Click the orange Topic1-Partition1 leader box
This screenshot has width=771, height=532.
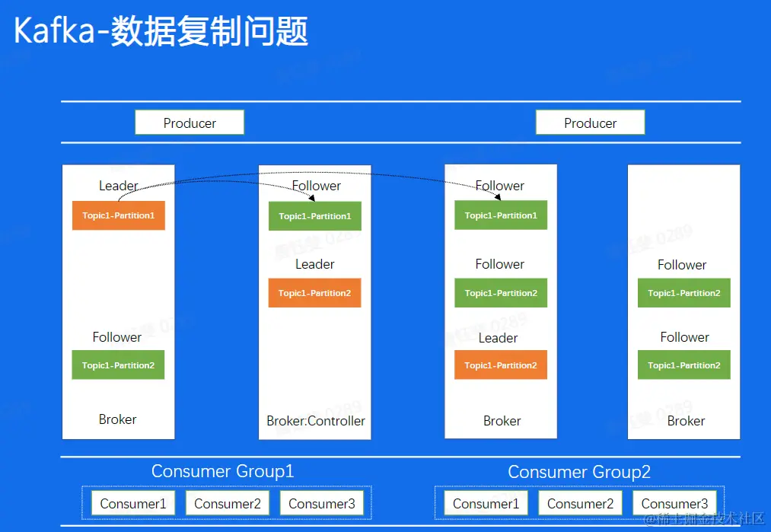[119, 215]
